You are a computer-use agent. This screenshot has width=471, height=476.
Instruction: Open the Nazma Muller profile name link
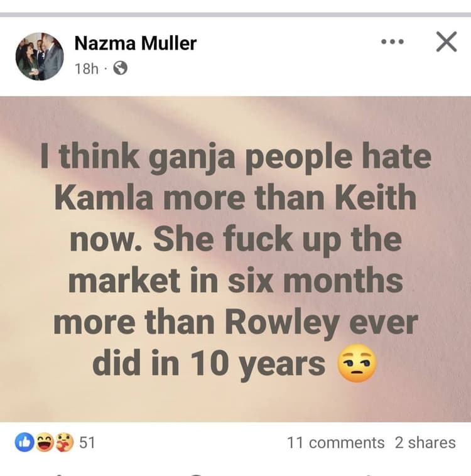(135, 43)
